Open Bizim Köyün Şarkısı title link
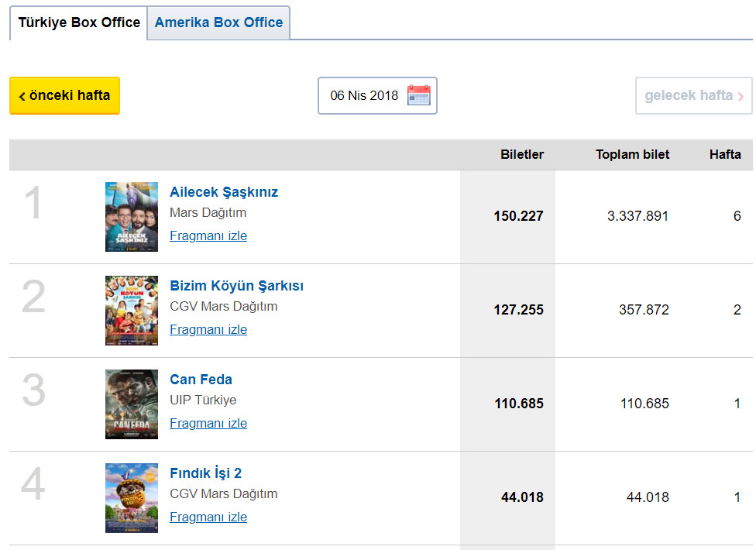The image size is (756, 550). pyautogui.click(x=236, y=286)
